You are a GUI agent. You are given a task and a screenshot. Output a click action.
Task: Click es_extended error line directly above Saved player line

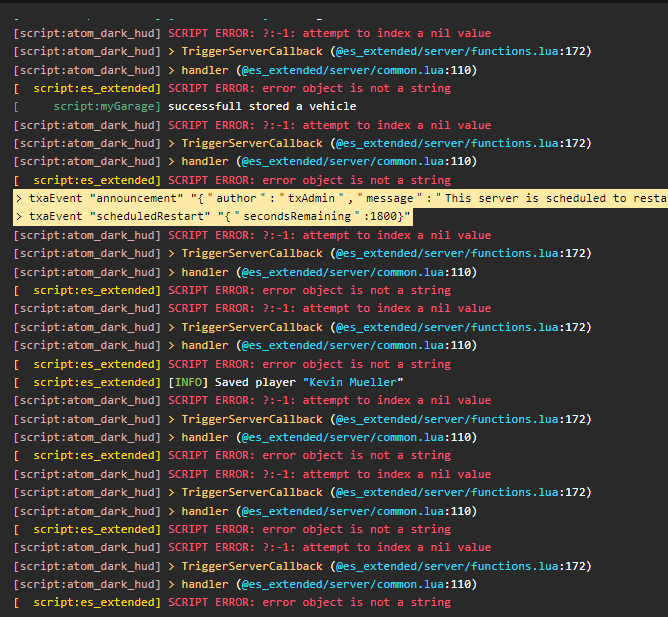[233, 364]
